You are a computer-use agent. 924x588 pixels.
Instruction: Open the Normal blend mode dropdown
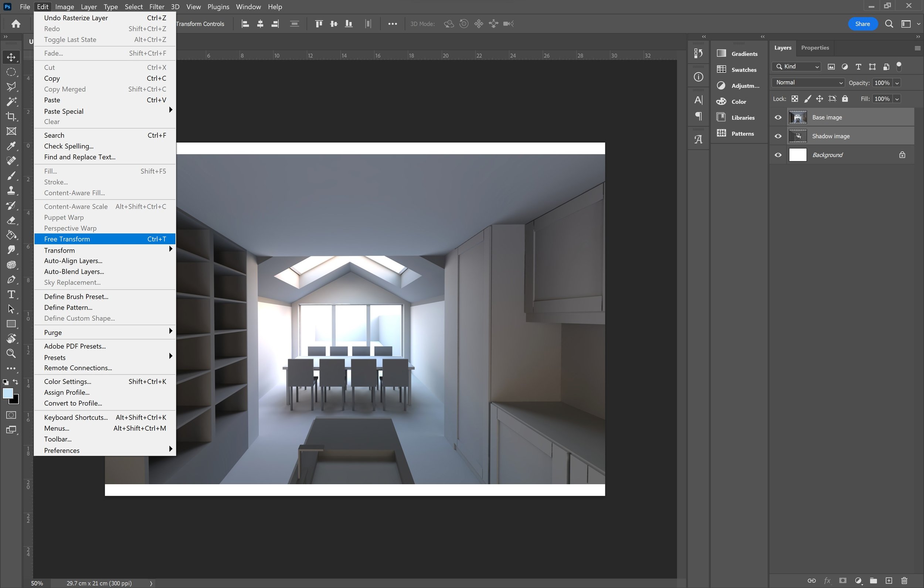click(x=808, y=82)
